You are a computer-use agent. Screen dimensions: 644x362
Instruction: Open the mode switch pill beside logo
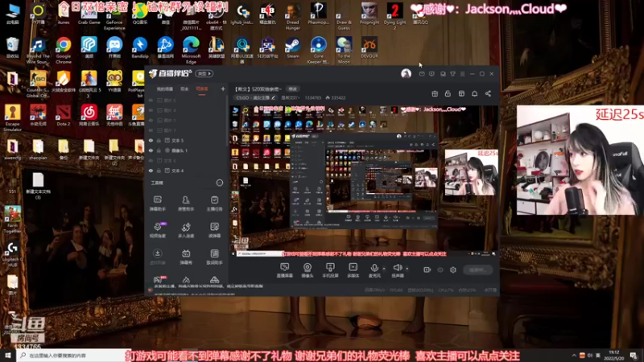(x=204, y=73)
